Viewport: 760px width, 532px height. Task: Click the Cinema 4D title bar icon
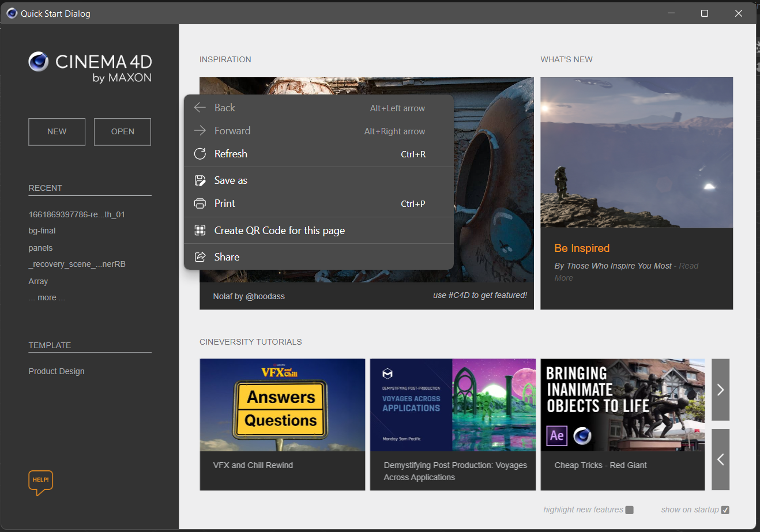pyautogui.click(x=12, y=13)
